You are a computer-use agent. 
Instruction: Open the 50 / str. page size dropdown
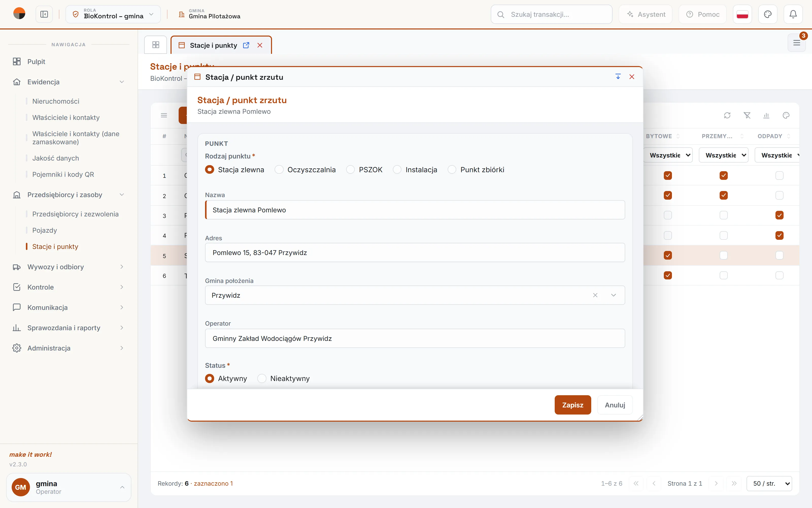[x=769, y=483]
